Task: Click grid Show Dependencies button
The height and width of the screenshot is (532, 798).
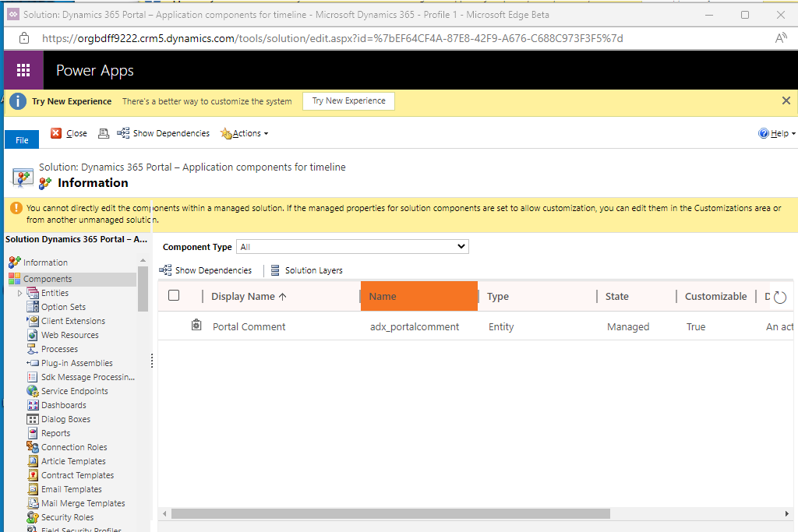Action: [x=206, y=270]
